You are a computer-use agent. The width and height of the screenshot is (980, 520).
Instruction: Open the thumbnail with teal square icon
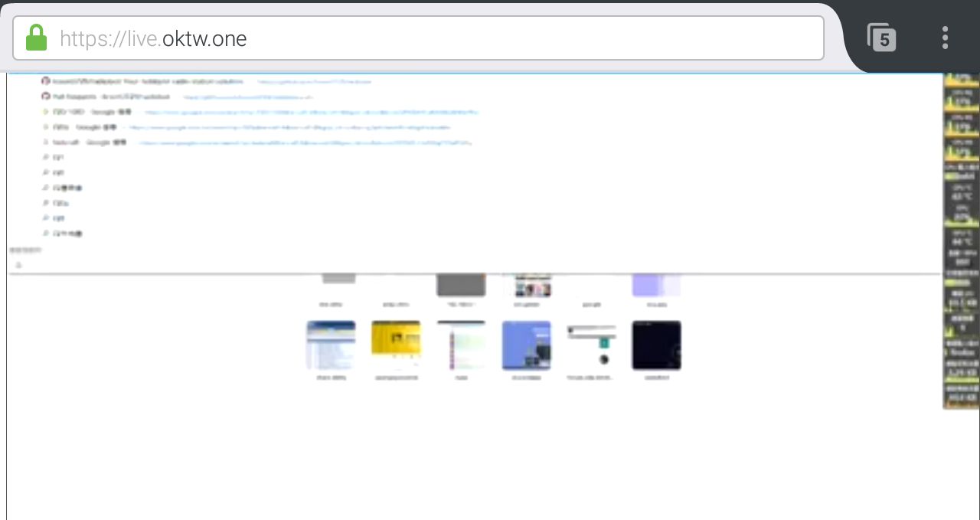pos(591,345)
